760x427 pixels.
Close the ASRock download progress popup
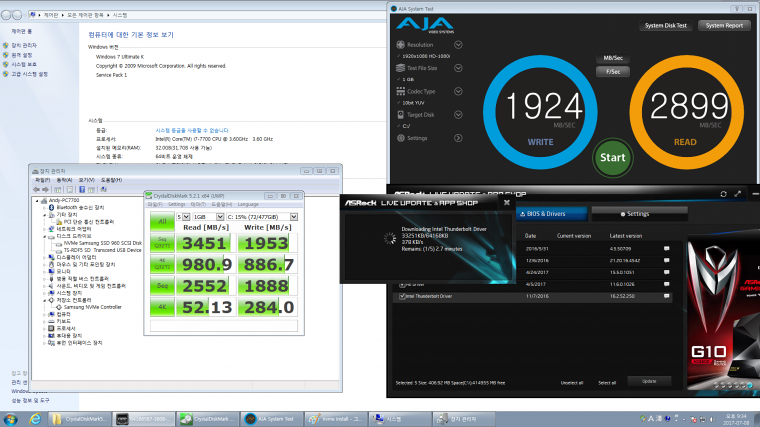[507, 203]
